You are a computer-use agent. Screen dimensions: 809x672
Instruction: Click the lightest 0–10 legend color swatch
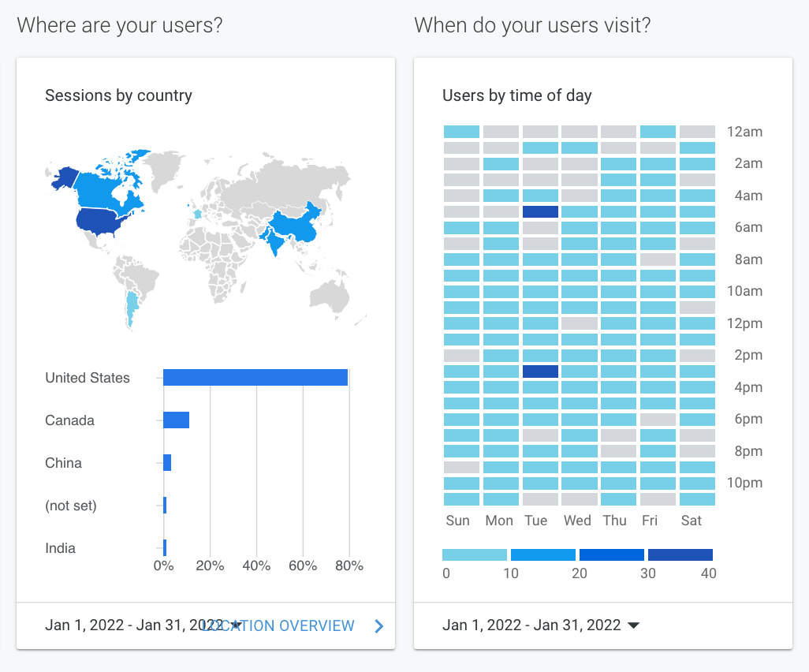[475, 554]
